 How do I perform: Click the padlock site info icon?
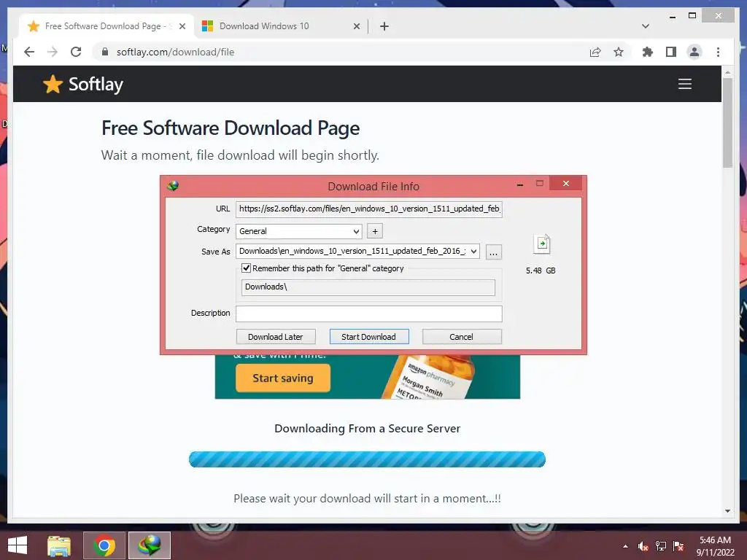(x=105, y=52)
